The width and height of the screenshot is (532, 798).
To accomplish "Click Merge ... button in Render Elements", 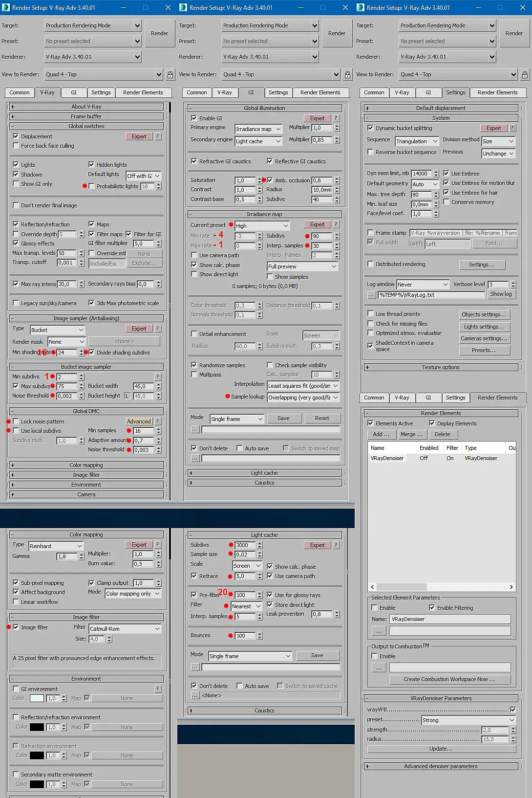I will 411,434.
